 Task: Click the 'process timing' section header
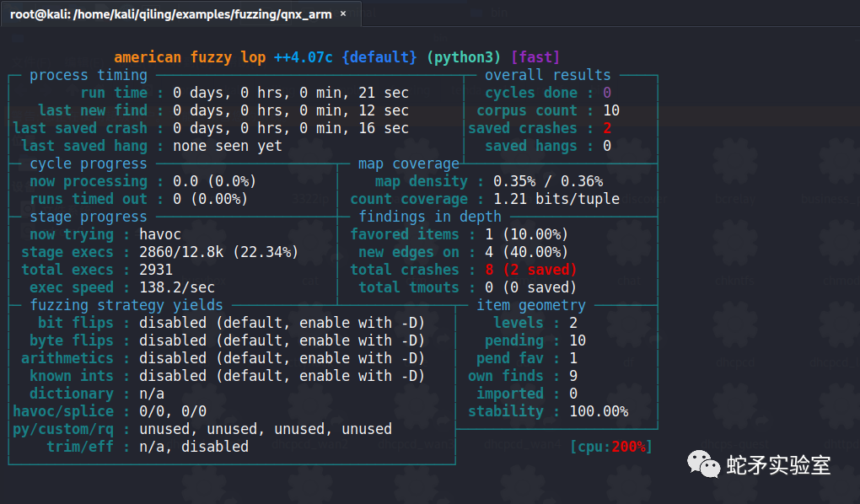[x=89, y=75]
